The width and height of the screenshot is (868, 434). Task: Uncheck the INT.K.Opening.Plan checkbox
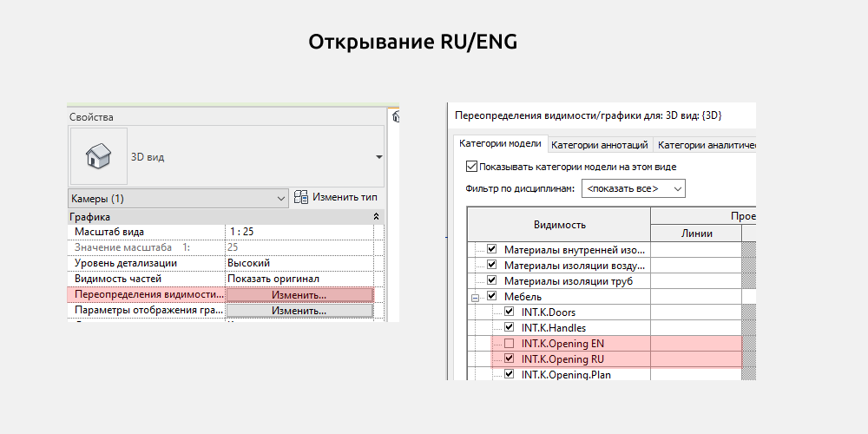pyautogui.click(x=510, y=374)
